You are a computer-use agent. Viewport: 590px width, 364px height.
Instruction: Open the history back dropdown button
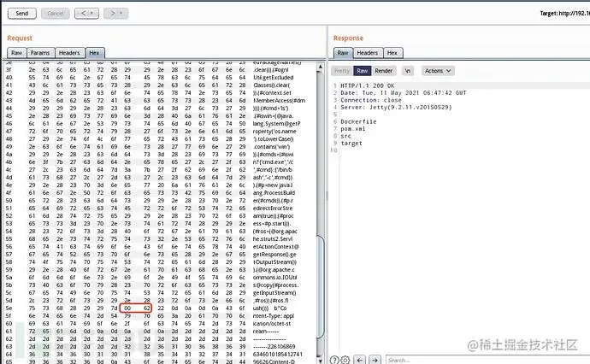(x=87, y=13)
